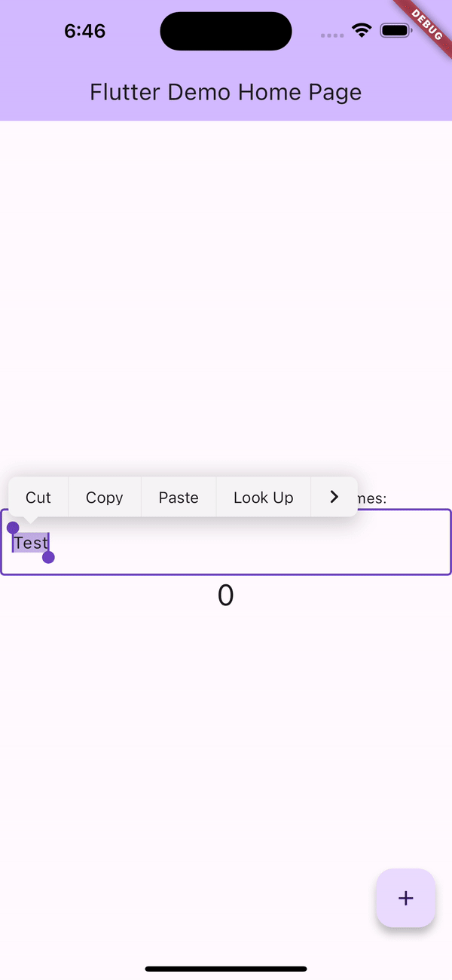This screenshot has width=452, height=980.
Task: Tap the 6:46 clock in status bar
Action: tap(84, 31)
